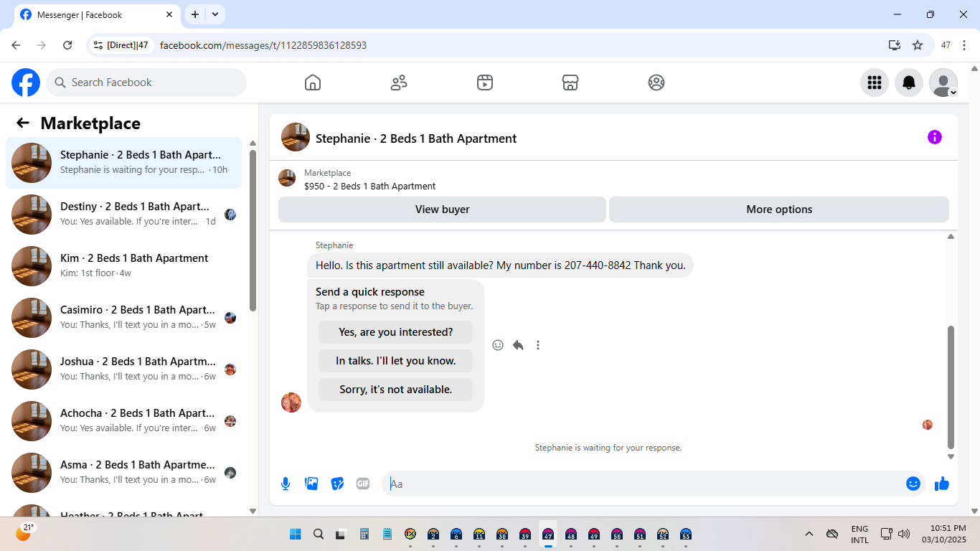This screenshot has width=980, height=551.
Task: Choose a sticker from the sticker icon
Action: (337, 484)
